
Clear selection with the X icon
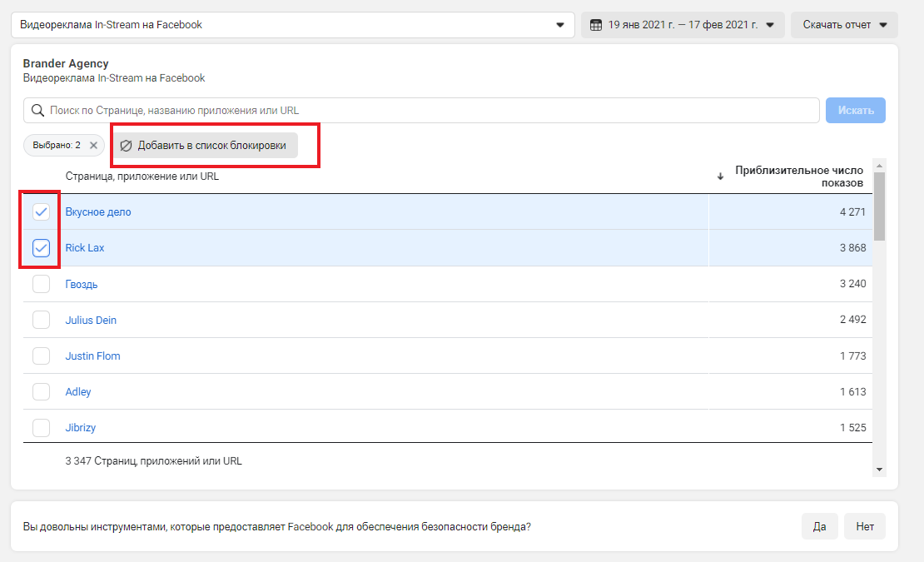pyautogui.click(x=93, y=145)
